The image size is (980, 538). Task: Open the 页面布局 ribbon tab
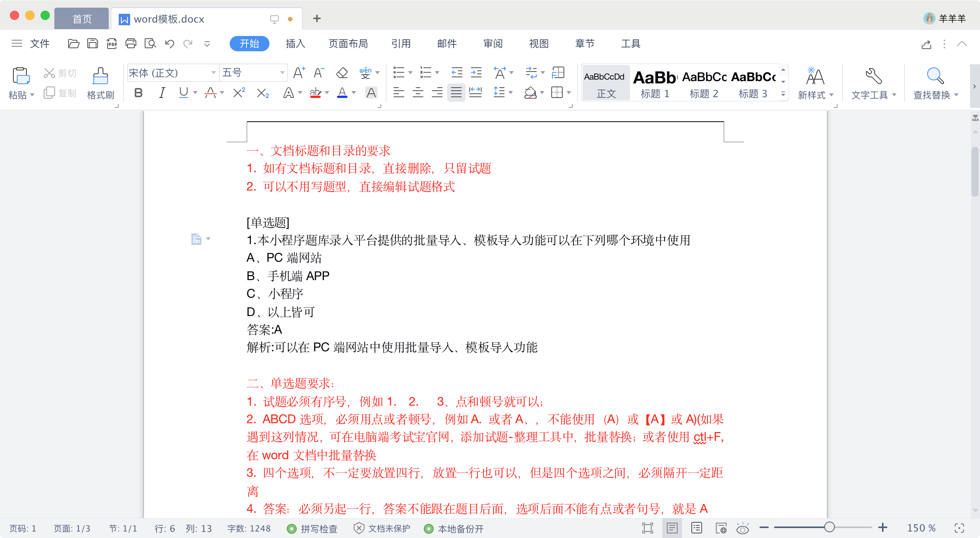pyautogui.click(x=348, y=44)
